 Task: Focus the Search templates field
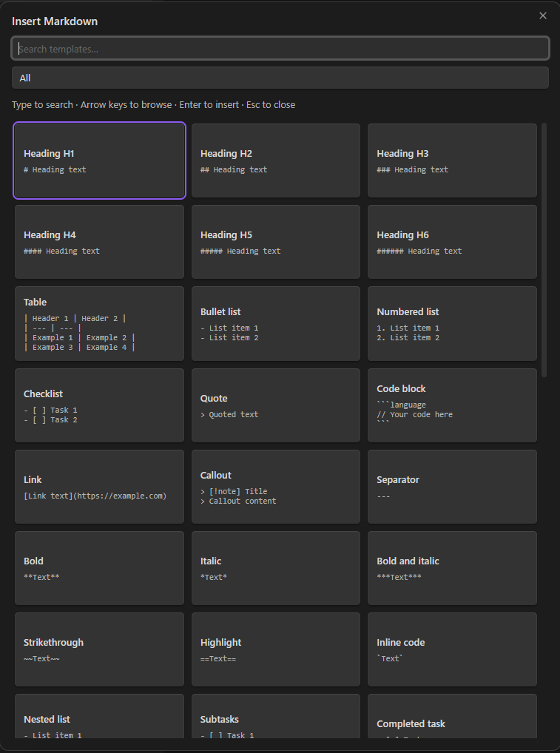pyautogui.click(x=280, y=49)
